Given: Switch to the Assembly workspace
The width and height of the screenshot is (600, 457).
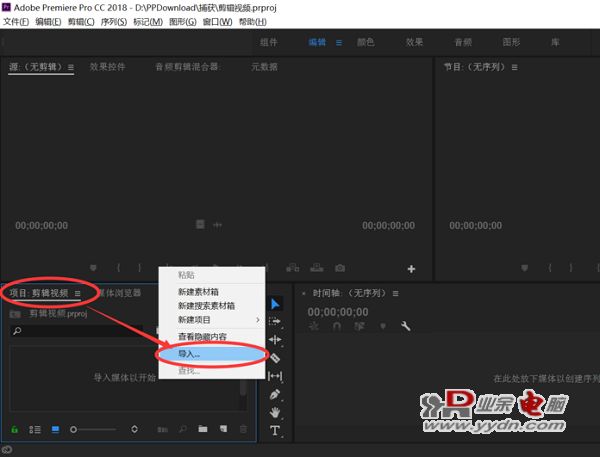Looking at the screenshot, I should pos(269,42).
